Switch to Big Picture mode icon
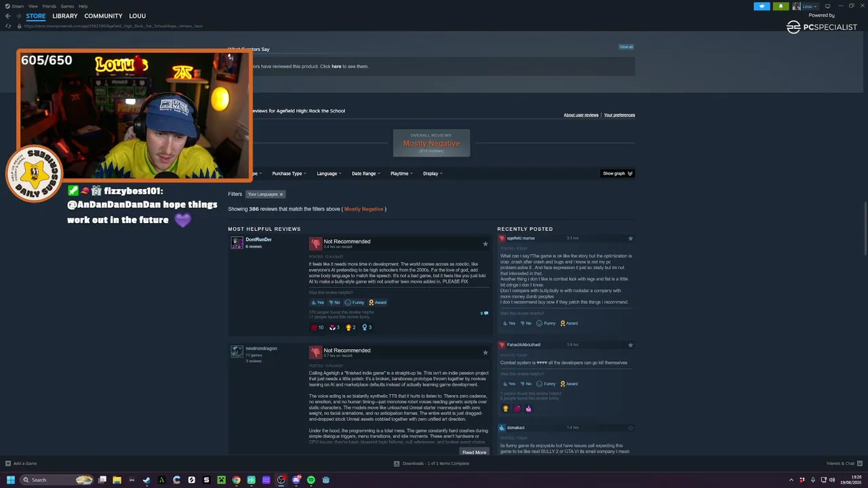This screenshot has height=488, width=868. click(x=827, y=6)
